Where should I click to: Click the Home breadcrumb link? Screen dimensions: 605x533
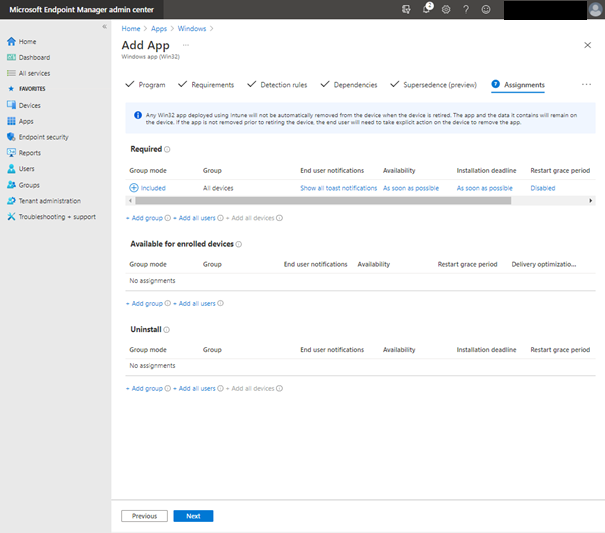[x=131, y=29]
